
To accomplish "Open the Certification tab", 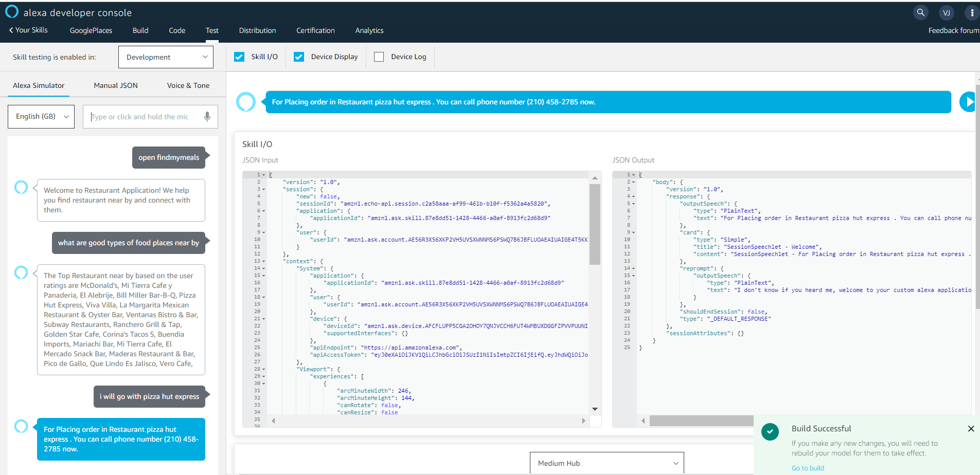I will pos(315,30).
